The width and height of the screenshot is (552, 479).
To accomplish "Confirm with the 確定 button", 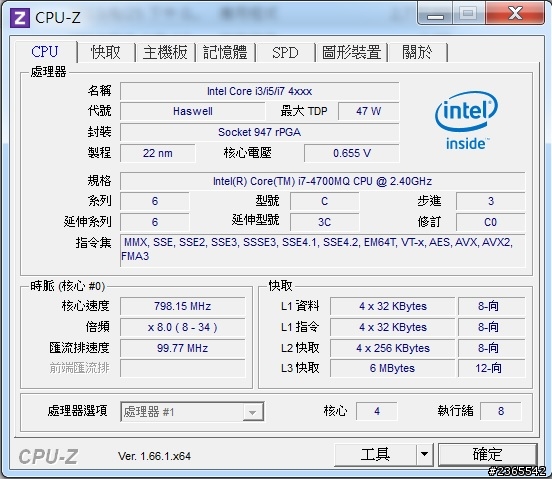I will pyautogui.click(x=487, y=454).
